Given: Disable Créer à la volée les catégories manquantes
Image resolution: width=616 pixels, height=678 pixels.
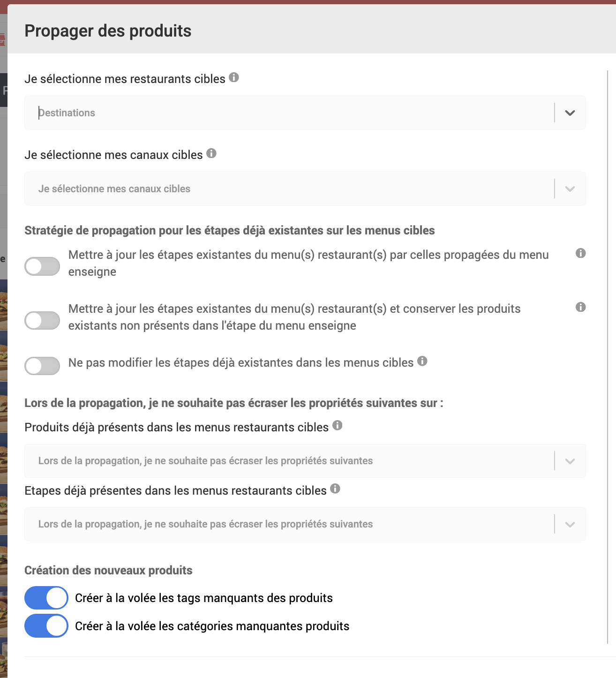Looking at the screenshot, I should (46, 626).
